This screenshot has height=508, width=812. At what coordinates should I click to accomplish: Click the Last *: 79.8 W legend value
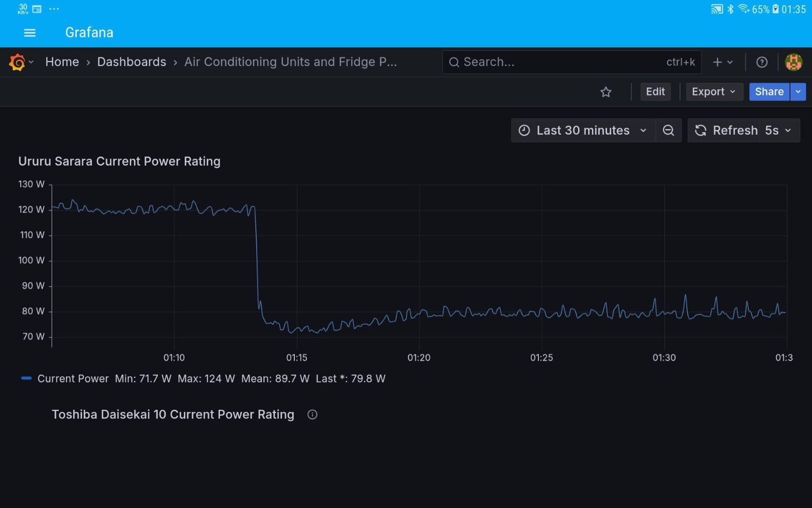point(351,379)
